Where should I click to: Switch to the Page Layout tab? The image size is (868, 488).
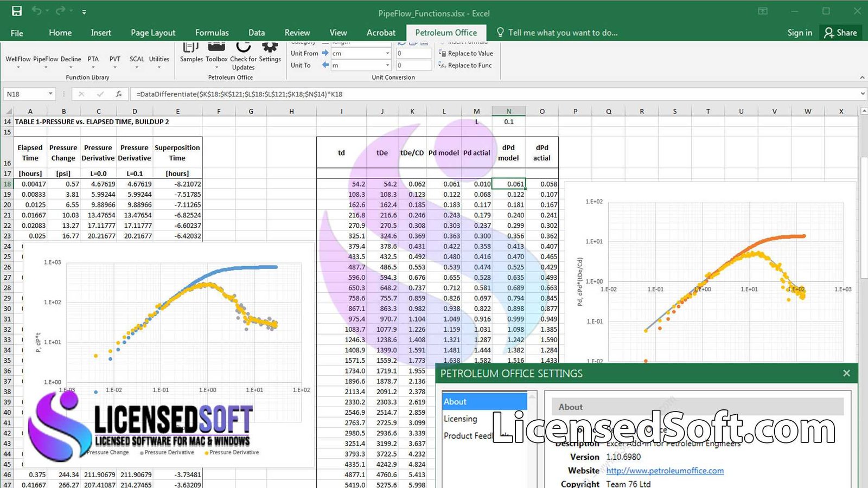point(153,33)
